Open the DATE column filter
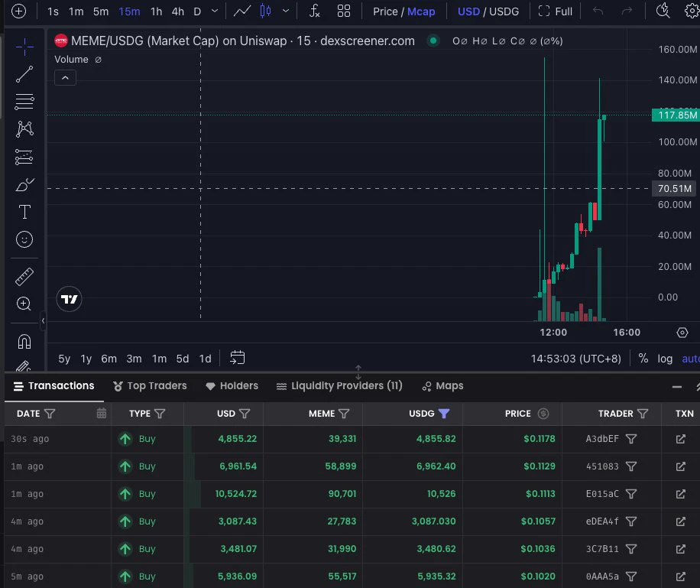 coord(50,414)
